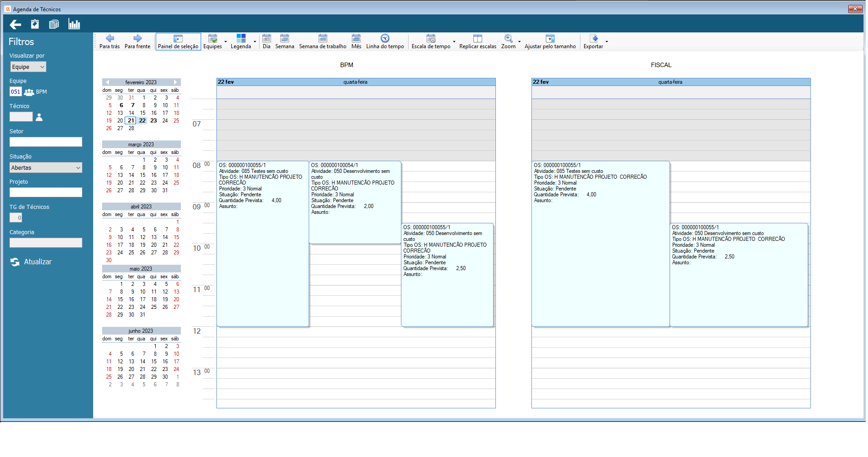Click BPM 22 fev day header
Image resolution: width=868 pixels, height=457 pixels.
pyautogui.click(x=356, y=82)
